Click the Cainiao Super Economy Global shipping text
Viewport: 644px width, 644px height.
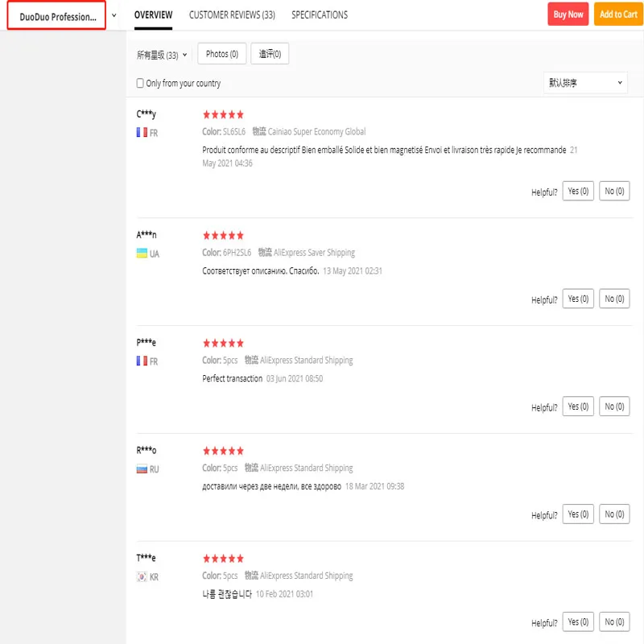pos(316,132)
